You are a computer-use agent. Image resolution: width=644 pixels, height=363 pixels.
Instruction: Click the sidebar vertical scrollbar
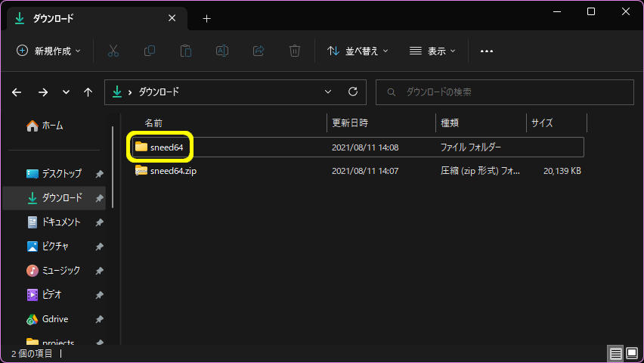113,167
